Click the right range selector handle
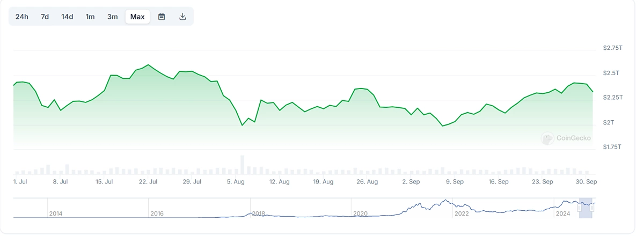 pyautogui.click(x=592, y=208)
